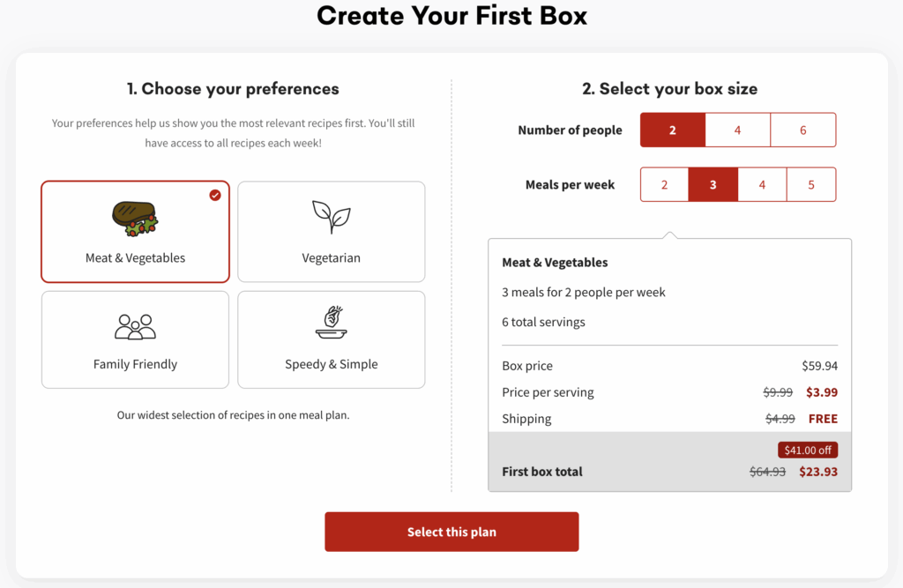Click the crossed-out $9.99 price
903x588 pixels.
(x=778, y=392)
